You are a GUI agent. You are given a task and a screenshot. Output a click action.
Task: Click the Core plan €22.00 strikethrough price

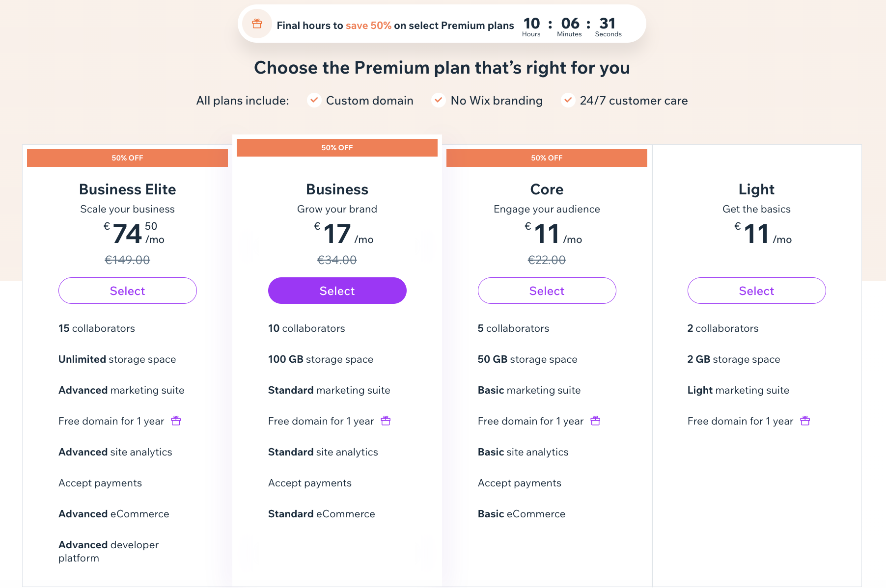tap(547, 260)
